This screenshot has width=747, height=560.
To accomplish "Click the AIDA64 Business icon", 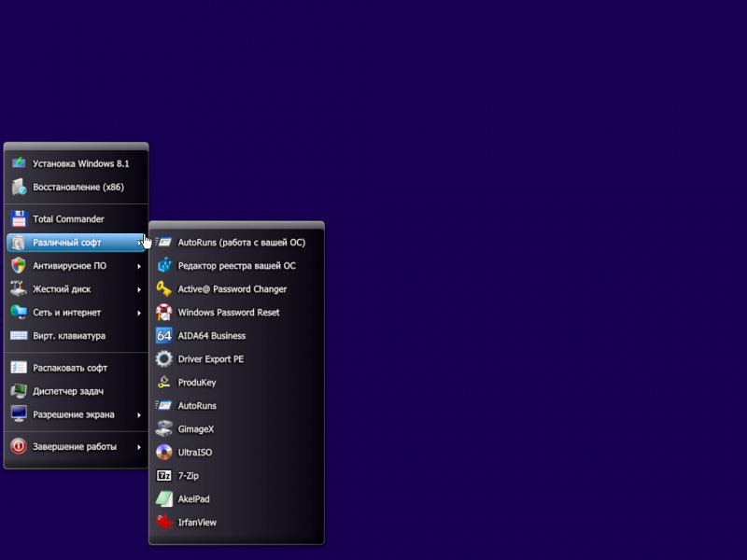I will click(164, 336).
